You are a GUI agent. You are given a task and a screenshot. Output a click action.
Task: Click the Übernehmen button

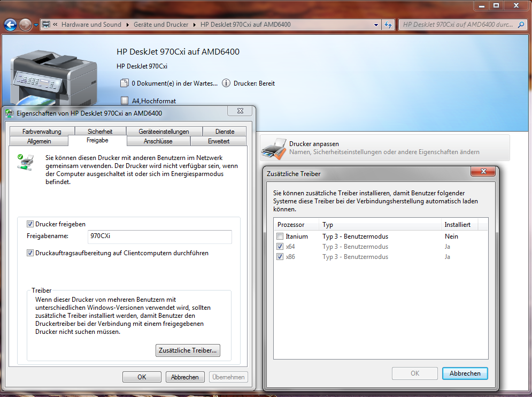(x=228, y=377)
